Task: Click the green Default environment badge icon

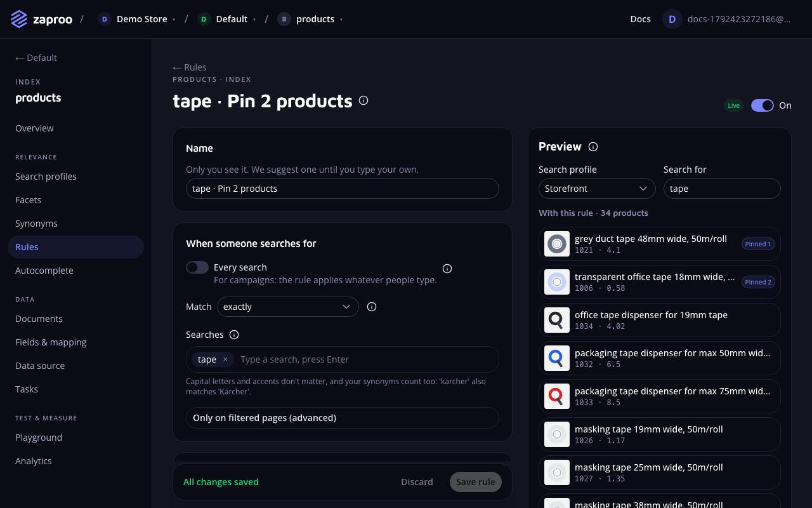Action: (204, 19)
